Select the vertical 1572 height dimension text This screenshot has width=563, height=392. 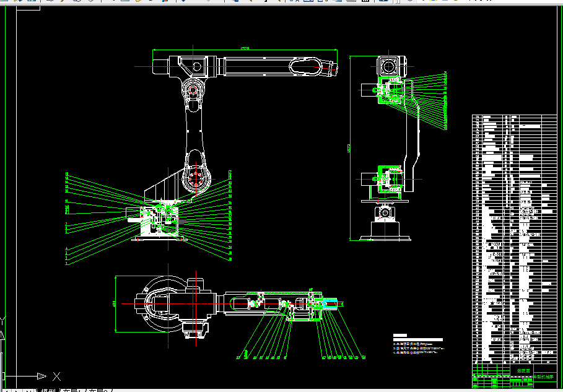348,148
